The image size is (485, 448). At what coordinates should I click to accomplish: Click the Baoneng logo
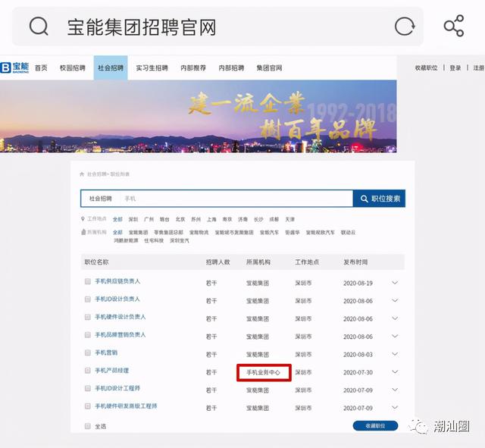[15, 67]
